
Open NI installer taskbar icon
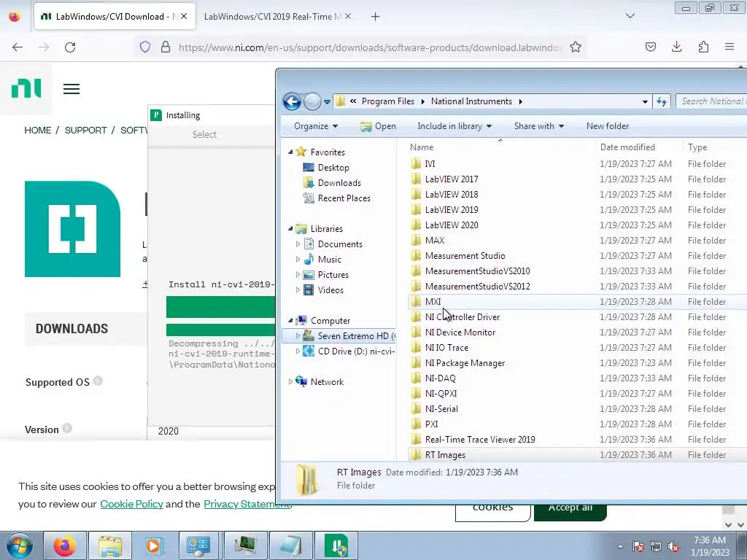336,545
